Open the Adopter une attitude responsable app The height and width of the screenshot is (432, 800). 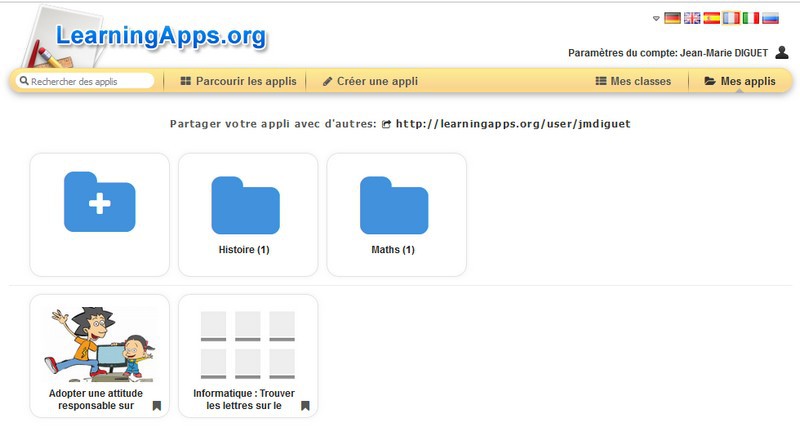[100, 355]
